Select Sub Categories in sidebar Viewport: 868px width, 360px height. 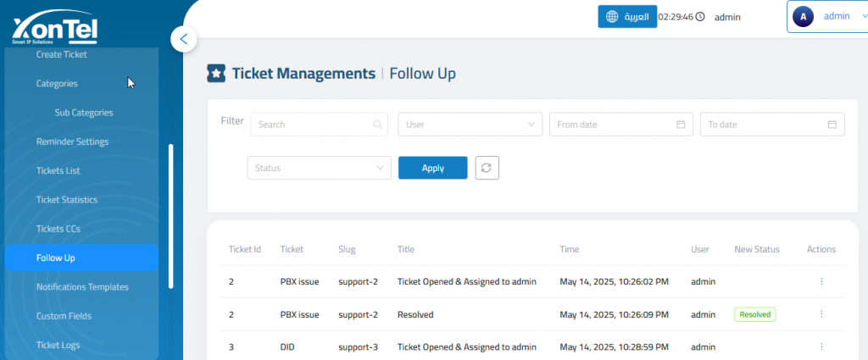(x=84, y=113)
